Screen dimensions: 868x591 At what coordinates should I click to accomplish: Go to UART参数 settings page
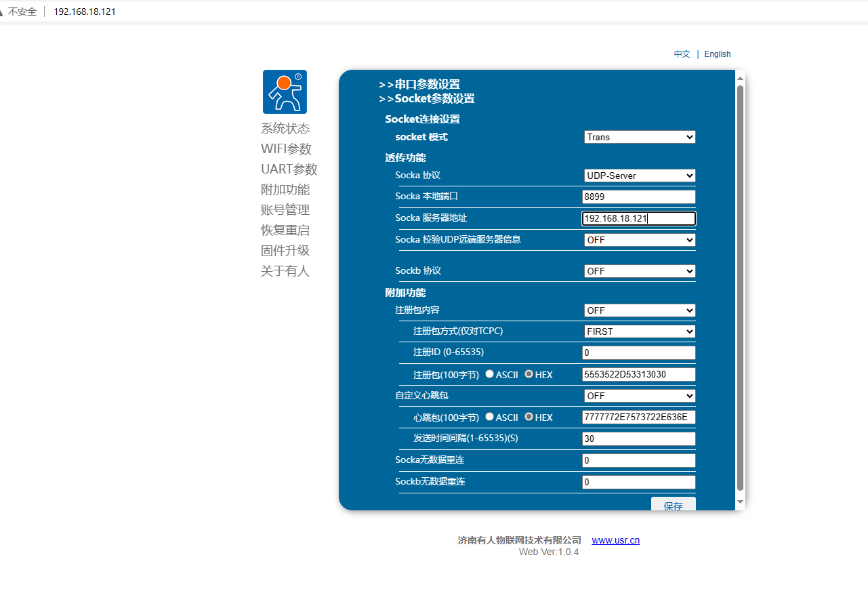[289, 169]
